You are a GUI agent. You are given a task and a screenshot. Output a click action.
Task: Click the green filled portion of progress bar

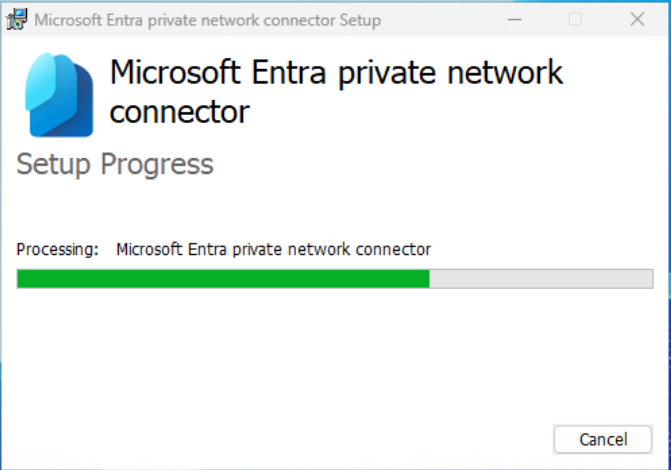coord(223,279)
